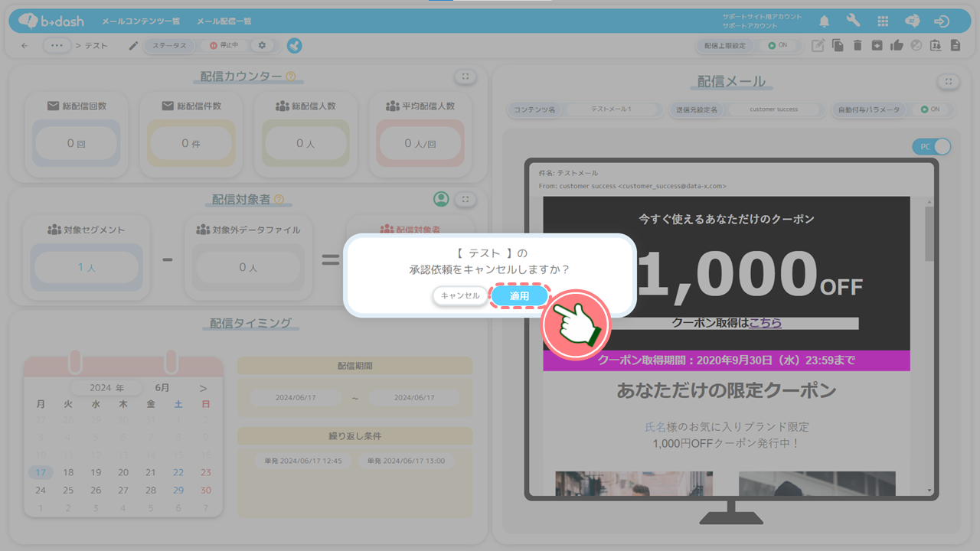
Task: Expand the 配信対象者 panel
Action: (465, 200)
